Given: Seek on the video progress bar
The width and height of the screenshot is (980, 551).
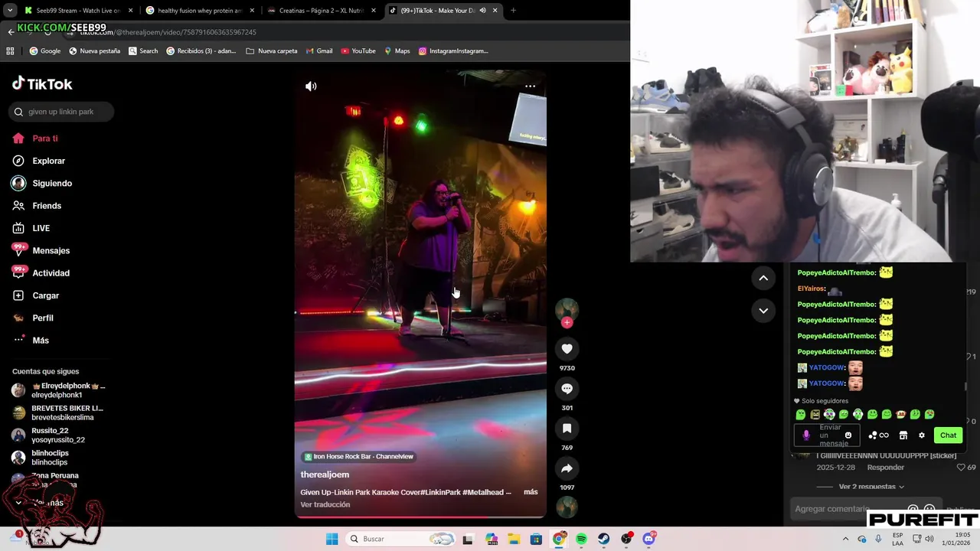Looking at the screenshot, I should tap(420, 517).
